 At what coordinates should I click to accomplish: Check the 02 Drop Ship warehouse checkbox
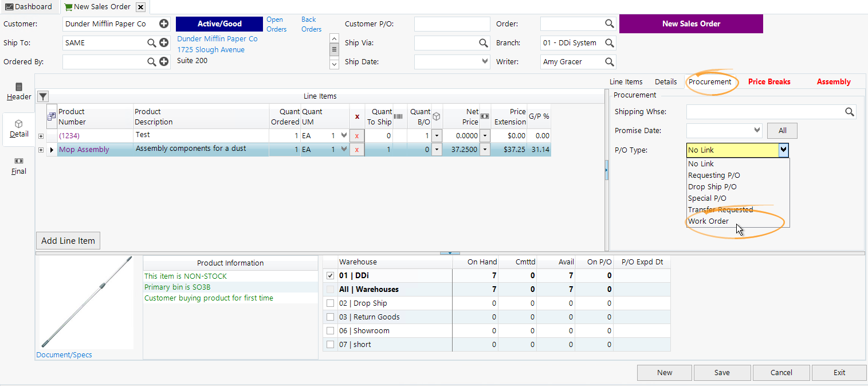[330, 303]
